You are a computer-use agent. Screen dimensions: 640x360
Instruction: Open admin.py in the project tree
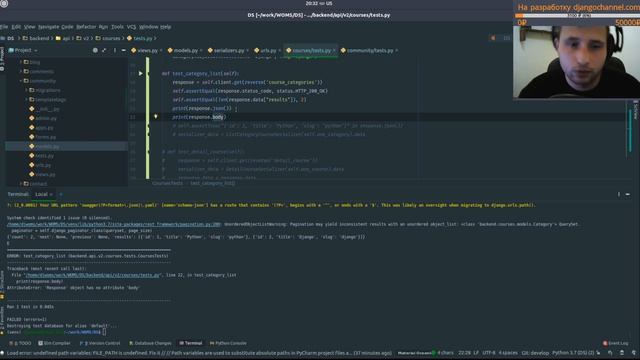pyautogui.click(x=43, y=118)
